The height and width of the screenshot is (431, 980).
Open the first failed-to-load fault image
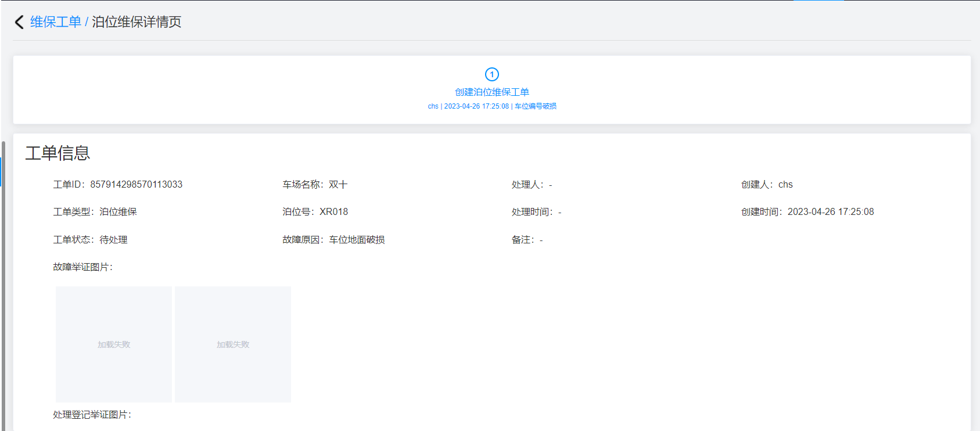point(114,344)
